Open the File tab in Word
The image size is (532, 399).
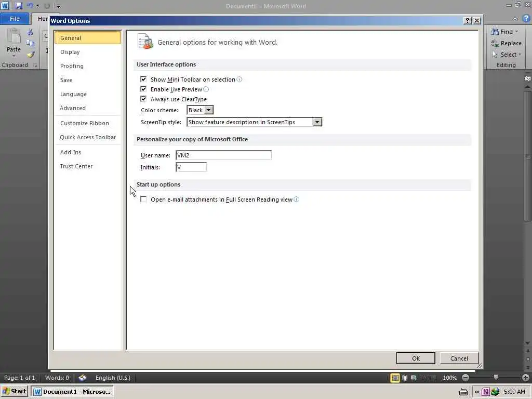(x=15, y=19)
